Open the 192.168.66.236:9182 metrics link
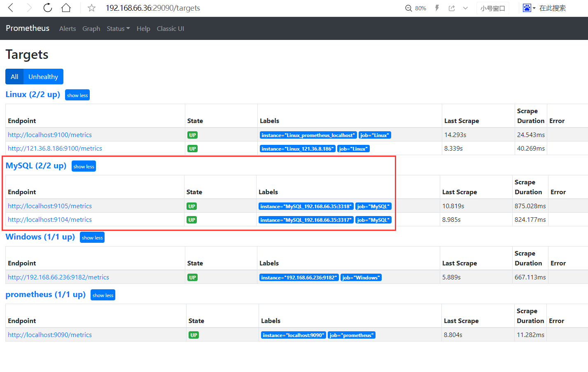Image resolution: width=588 pixels, height=372 pixels. tap(58, 277)
